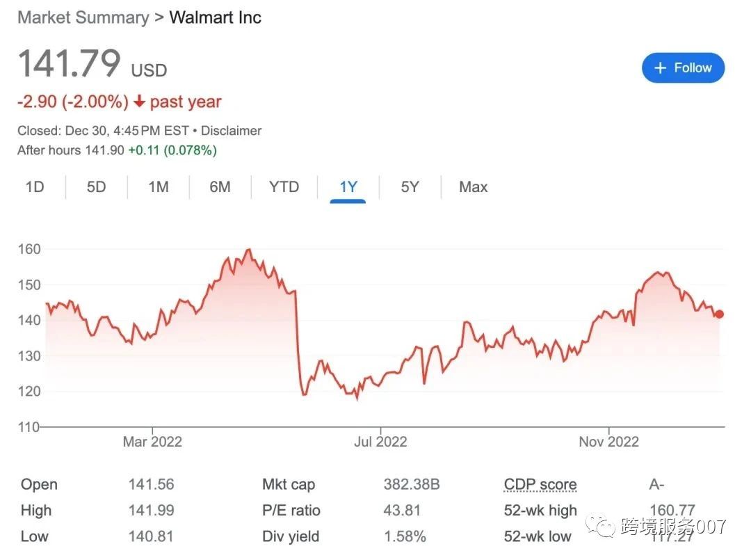Screen dimensions: 751x560
Task: Click the Nov 2022 axis label
Action: [x=608, y=442]
